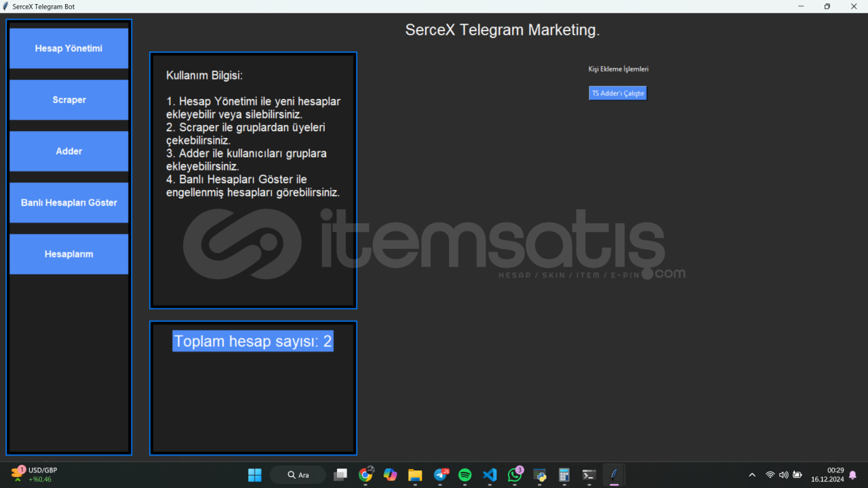The height and width of the screenshot is (488, 868).
Task: Open the Windows Start menu
Action: [255, 475]
